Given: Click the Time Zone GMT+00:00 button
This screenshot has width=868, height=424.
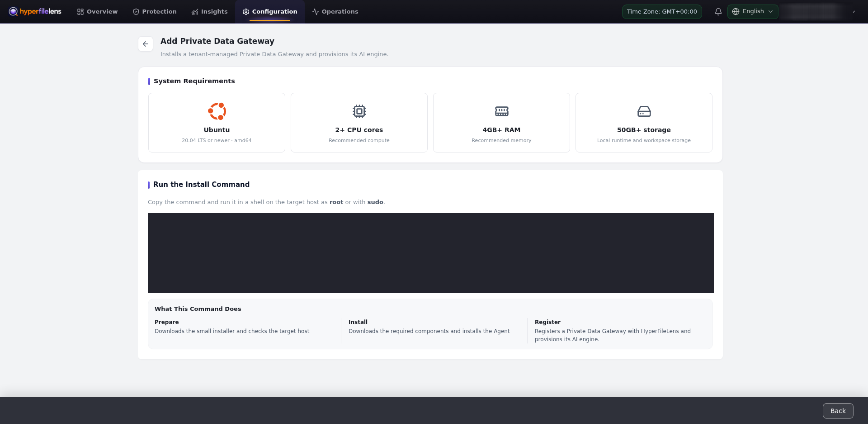Looking at the screenshot, I should tap(662, 12).
